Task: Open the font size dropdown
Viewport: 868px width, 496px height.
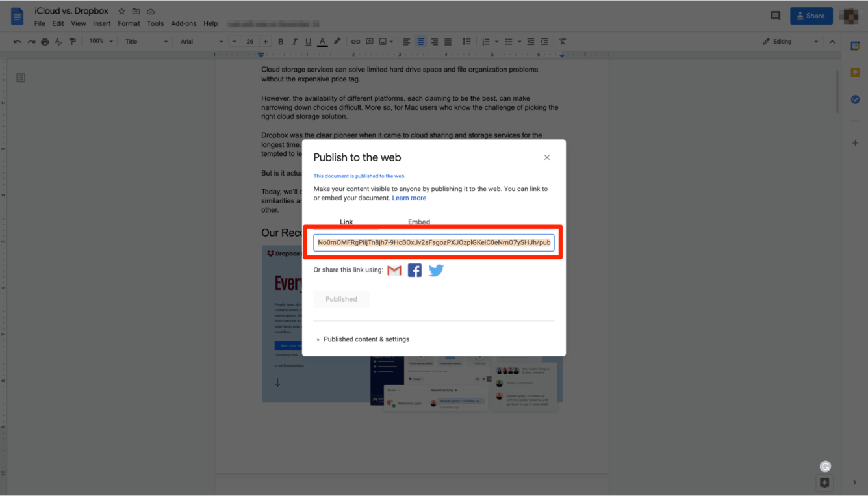Action: pyautogui.click(x=249, y=41)
